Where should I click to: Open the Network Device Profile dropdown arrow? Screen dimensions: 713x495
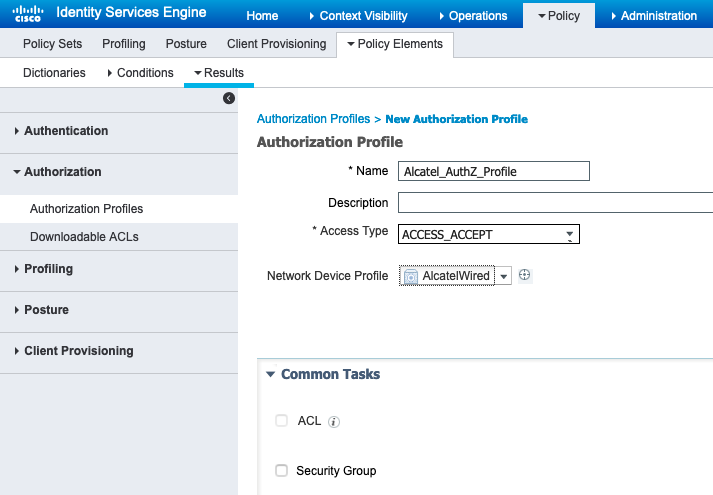pos(503,276)
